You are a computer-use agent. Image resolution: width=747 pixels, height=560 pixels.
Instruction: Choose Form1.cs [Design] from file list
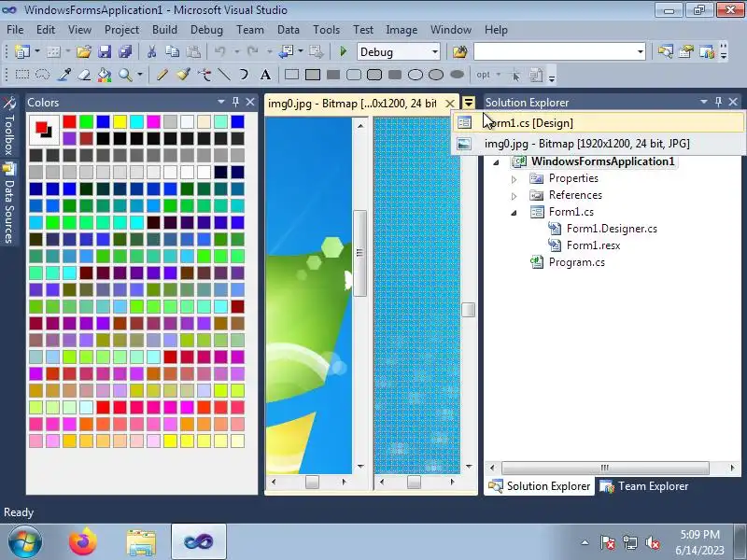[598, 123]
